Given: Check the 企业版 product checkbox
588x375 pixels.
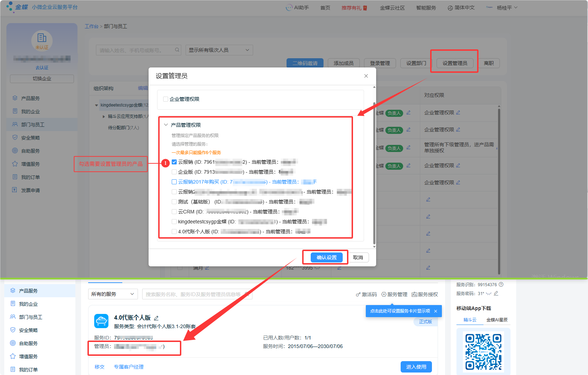Looking at the screenshot, I should [x=174, y=172].
